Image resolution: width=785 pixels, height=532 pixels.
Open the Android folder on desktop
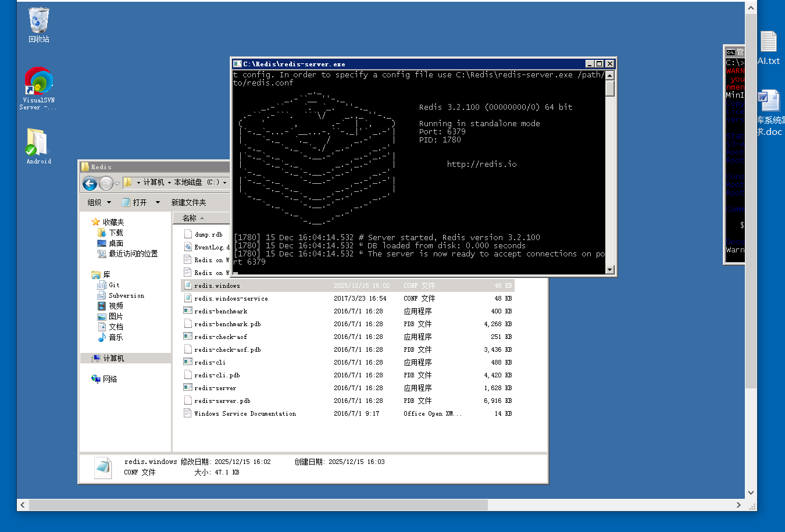click(38, 146)
